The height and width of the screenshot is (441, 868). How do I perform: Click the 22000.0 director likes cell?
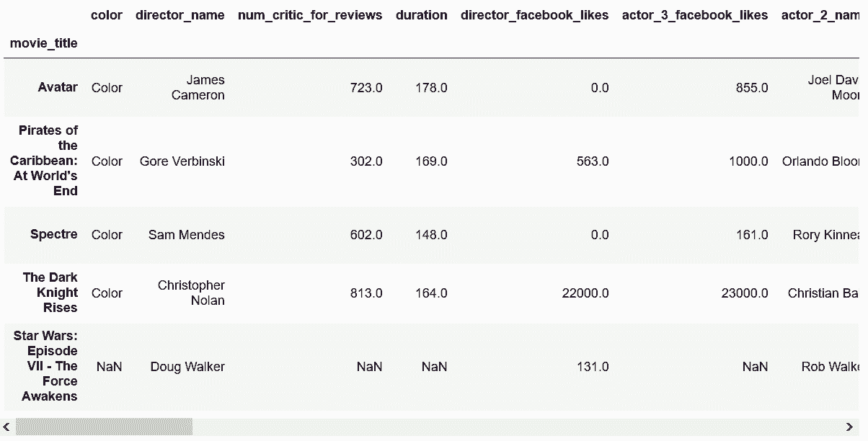click(x=585, y=293)
